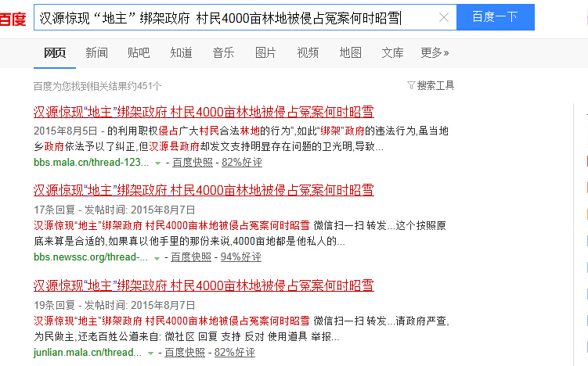Expand the 更多 menu
This screenshot has height=366, width=588.
[435, 52]
